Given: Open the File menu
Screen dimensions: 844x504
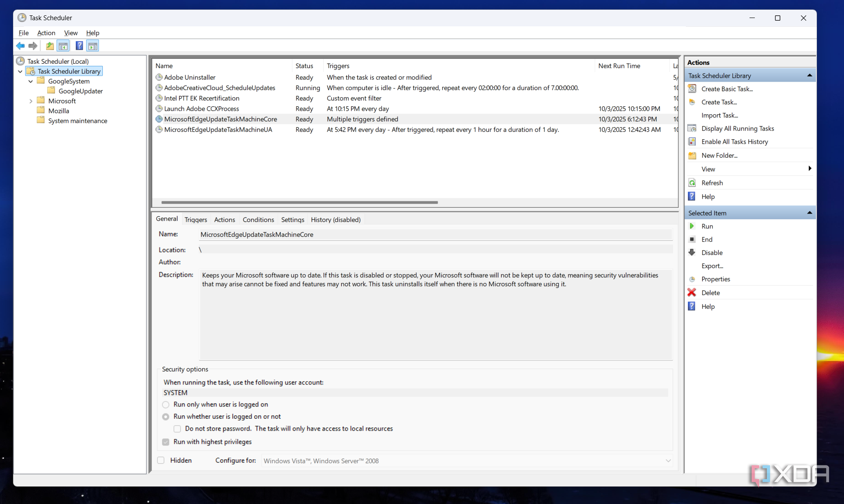Looking at the screenshot, I should [23, 33].
